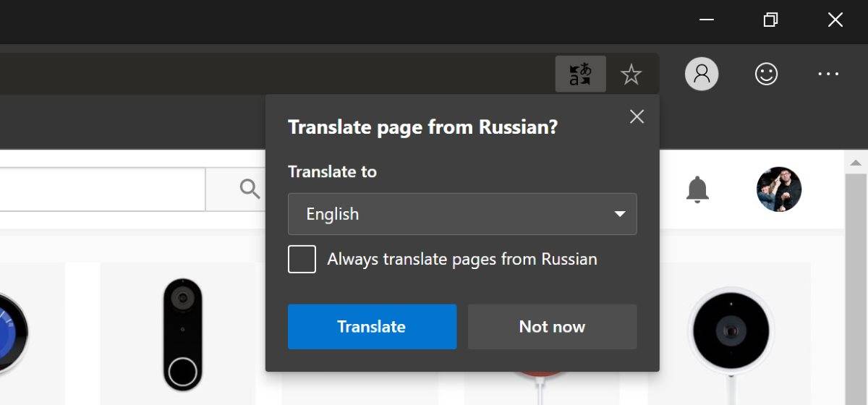Click the search magnifier icon on page

point(250,189)
